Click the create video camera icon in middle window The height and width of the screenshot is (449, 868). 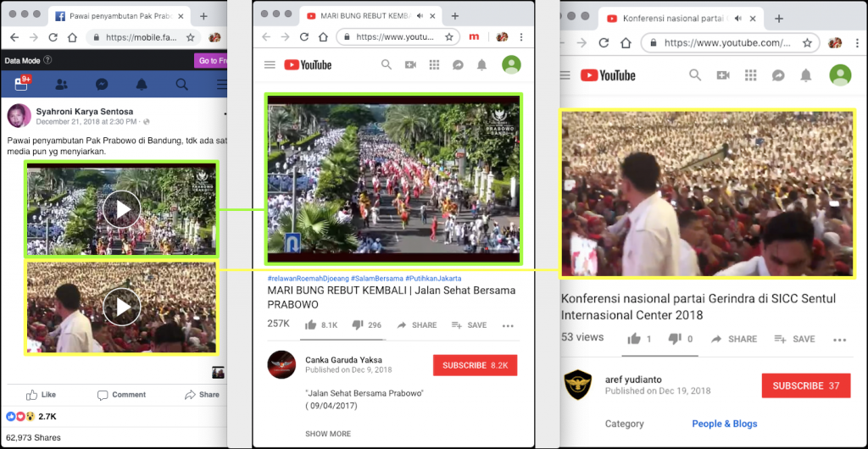[410, 65]
